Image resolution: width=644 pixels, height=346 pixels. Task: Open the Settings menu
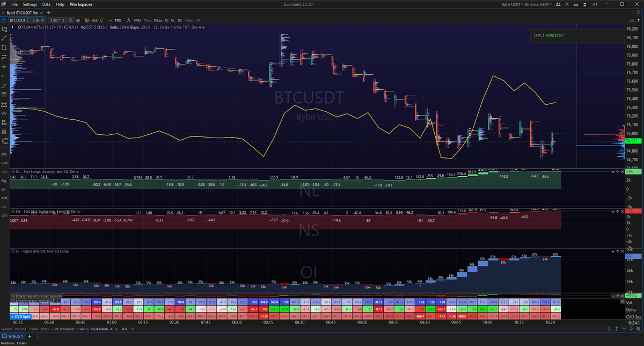click(x=30, y=4)
